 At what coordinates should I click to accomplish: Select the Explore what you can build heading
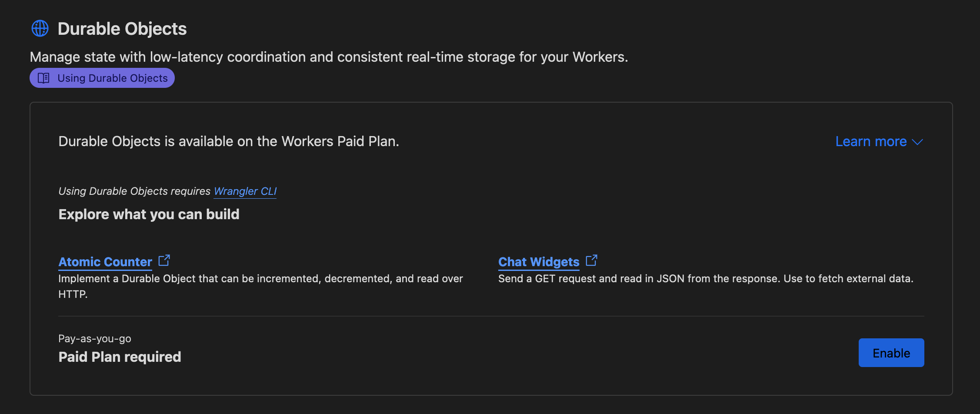[x=149, y=214]
